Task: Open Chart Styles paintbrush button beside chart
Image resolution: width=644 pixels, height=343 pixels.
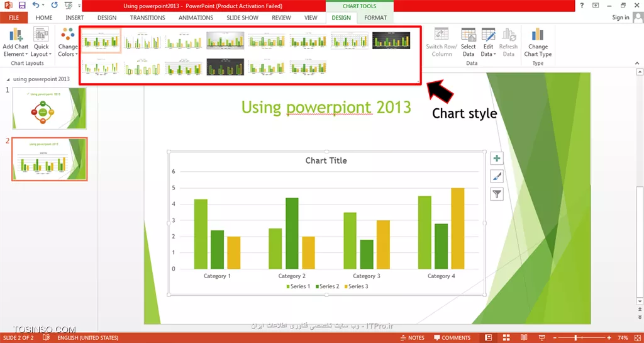Action: click(497, 176)
